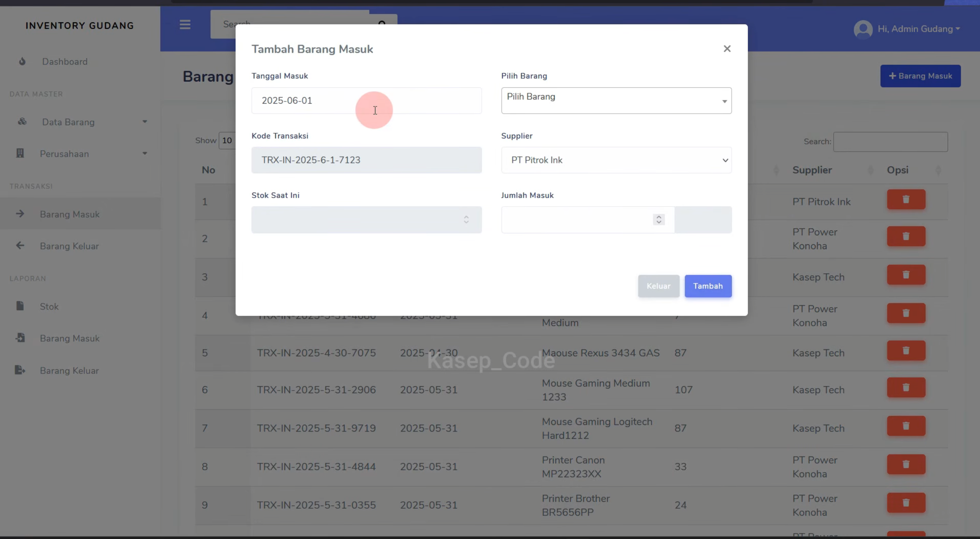Click the Kode Transaksi field
This screenshot has height=539, width=980.
click(367, 160)
